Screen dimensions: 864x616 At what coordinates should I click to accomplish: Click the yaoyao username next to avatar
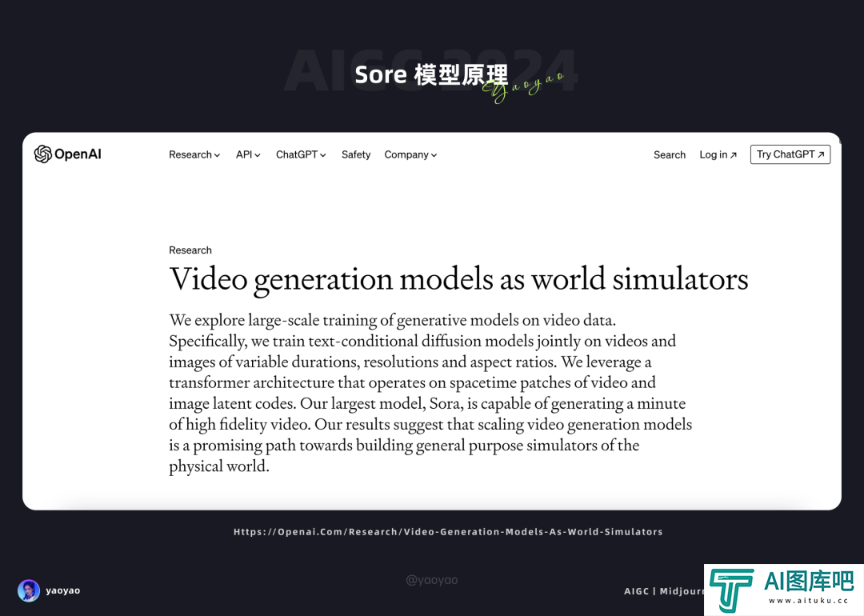click(x=63, y=590)
